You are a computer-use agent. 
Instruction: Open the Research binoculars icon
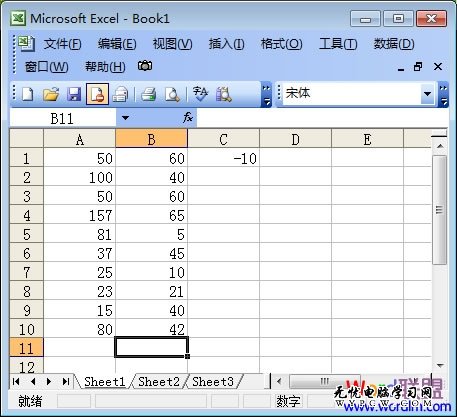(223, 94)
